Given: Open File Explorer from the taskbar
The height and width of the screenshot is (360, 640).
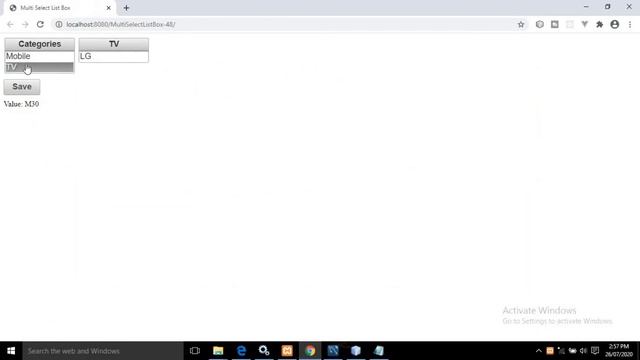Looking at the screenshot, I should 218,351.
